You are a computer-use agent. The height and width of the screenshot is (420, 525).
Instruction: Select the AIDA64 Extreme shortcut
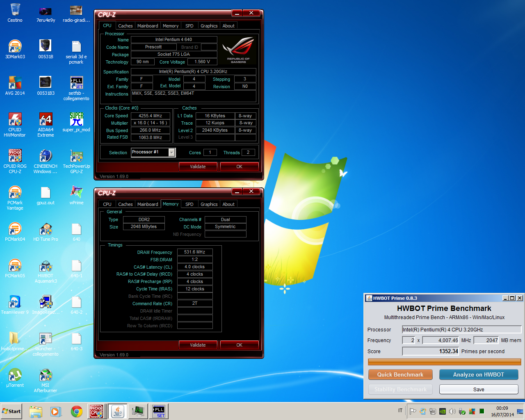click(46, 125)
